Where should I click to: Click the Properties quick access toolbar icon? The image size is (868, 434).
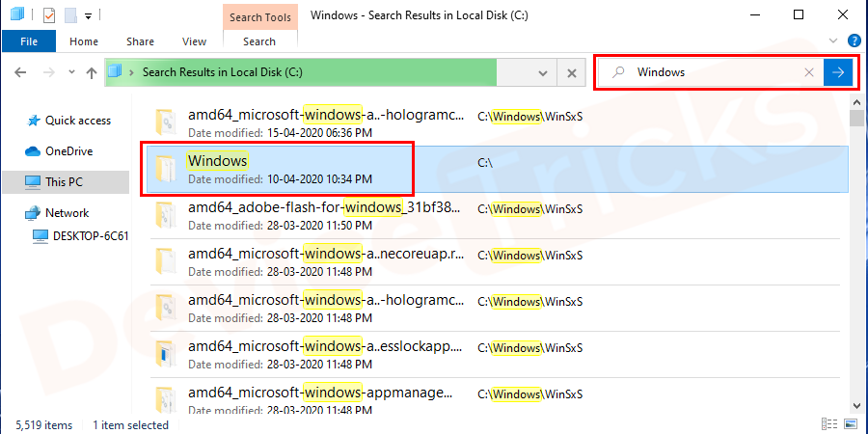49,14
